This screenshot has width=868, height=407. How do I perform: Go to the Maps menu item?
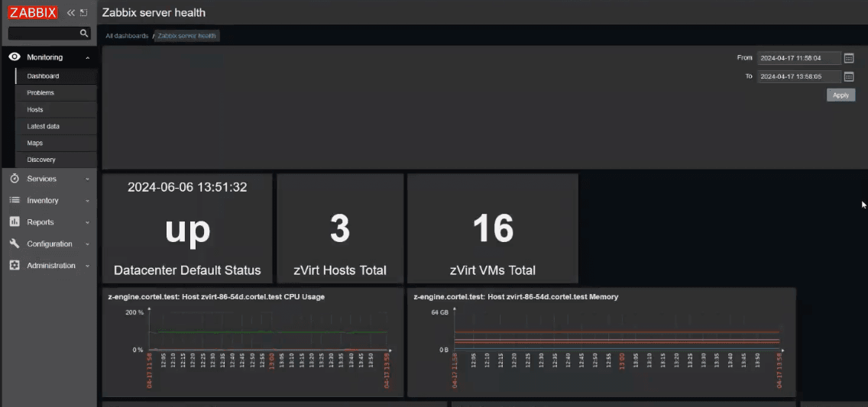pyautogui.click(x=35, y=144)
